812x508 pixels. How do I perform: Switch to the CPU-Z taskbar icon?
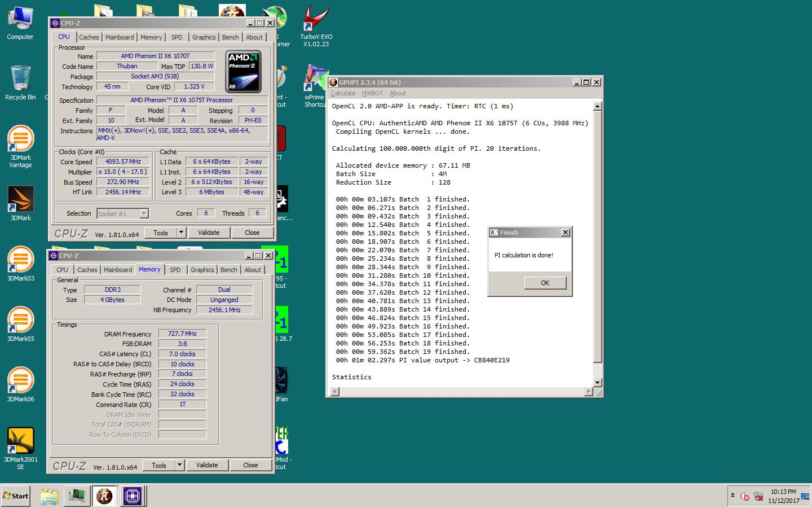132,496
